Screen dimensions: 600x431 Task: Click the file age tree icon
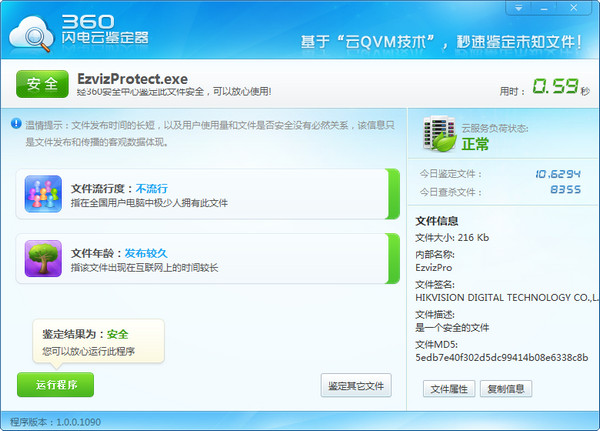pyautogui.click(x=43, y=258)
